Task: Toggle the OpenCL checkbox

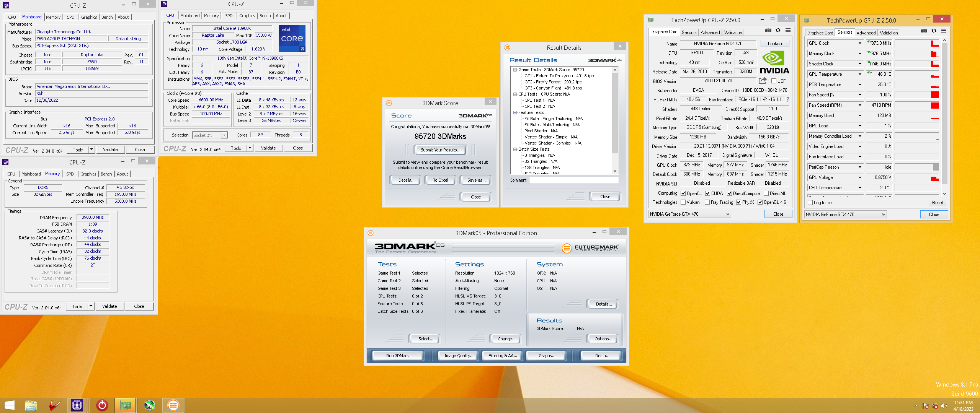Action: tap(683, 193)
